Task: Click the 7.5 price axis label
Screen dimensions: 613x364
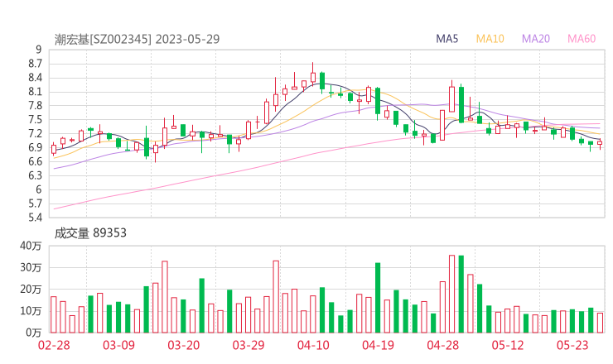Action: [x=35, y=120]
